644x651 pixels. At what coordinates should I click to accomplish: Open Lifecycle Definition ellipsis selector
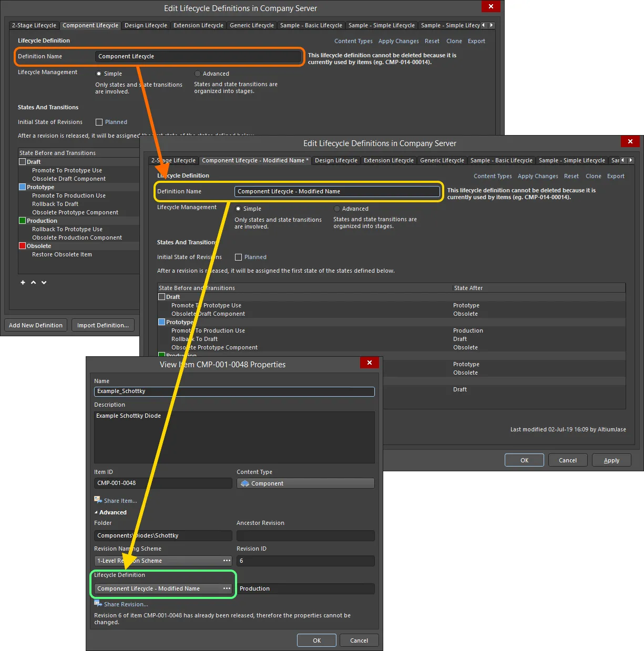click(227, 588)
